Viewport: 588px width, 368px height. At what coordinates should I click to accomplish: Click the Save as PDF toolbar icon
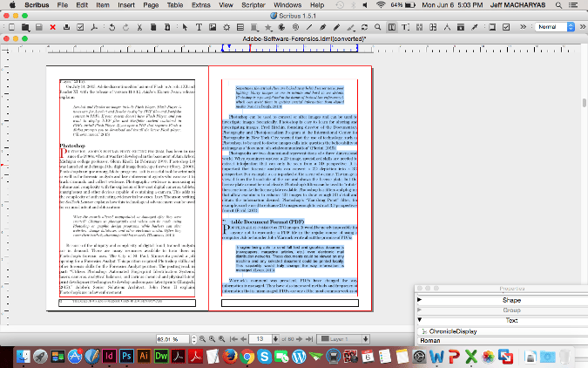pos(94,28)
